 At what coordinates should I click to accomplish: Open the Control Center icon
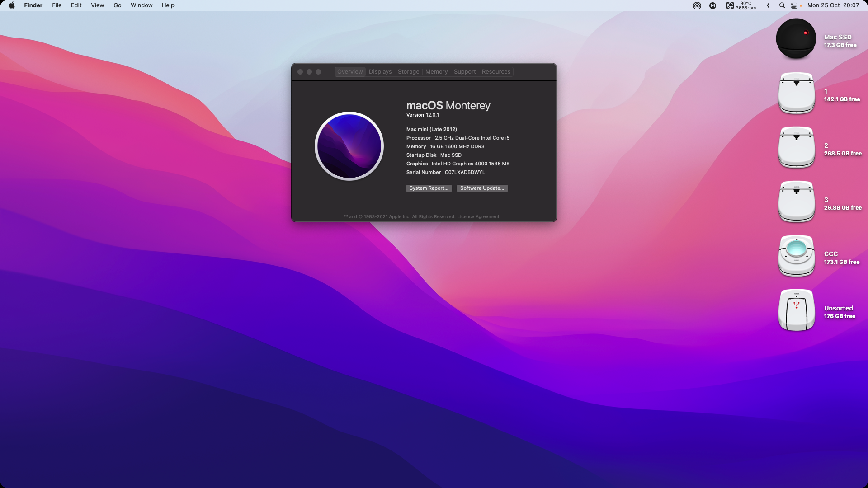point(794,5)
